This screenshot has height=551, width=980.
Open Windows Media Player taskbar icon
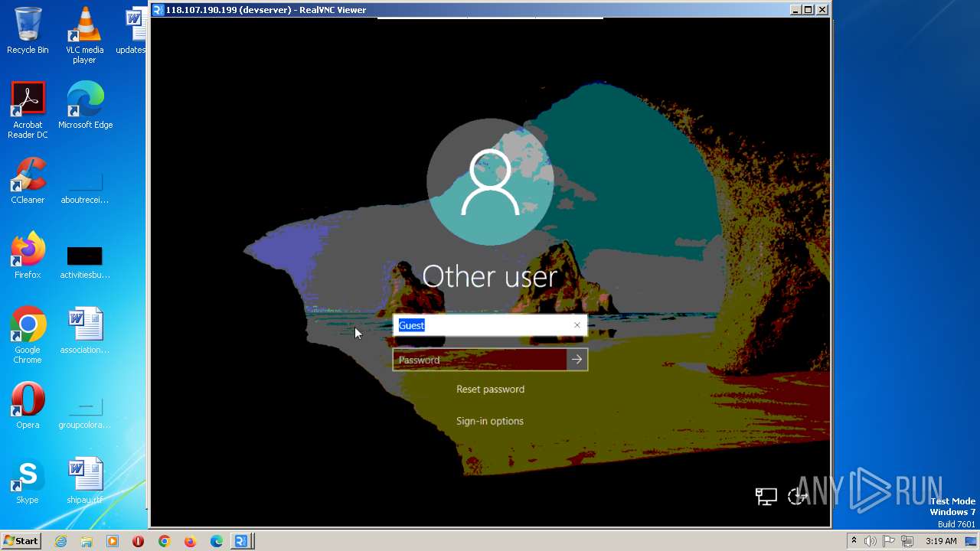[113, 541]
